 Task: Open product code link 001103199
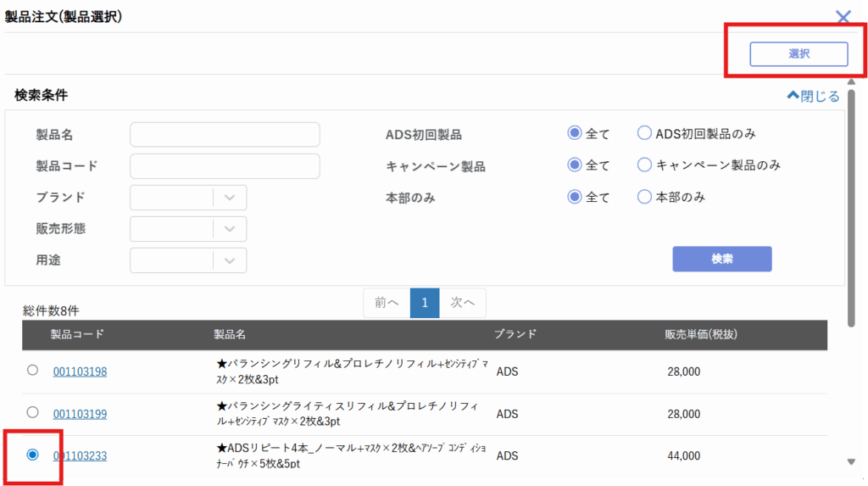click(x=80, y=415)
